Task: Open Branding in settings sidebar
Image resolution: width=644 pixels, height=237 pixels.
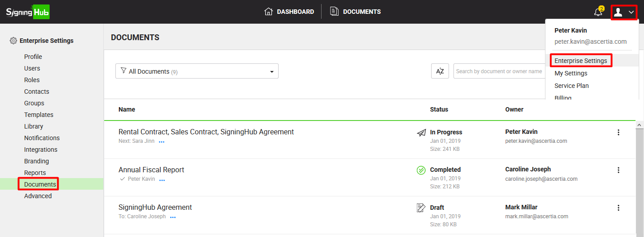Action: pos(37,161)
